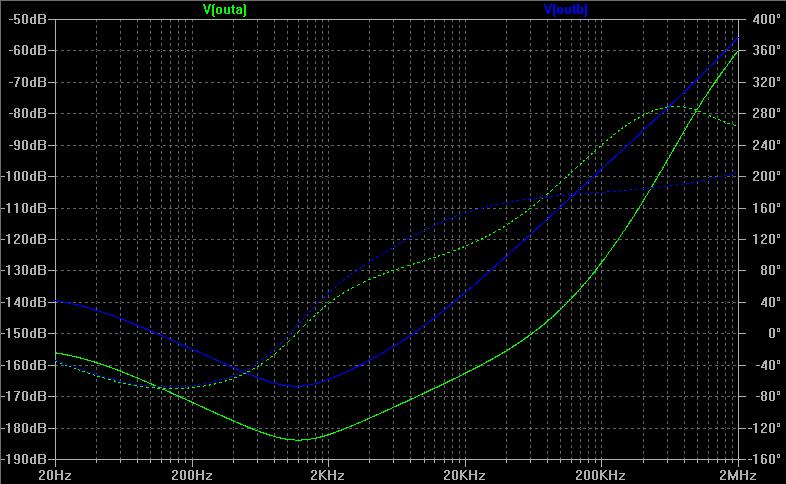Screen dimensions: 786x484
Task: Select the V(outb) trace label
Action: coord(565,10)
